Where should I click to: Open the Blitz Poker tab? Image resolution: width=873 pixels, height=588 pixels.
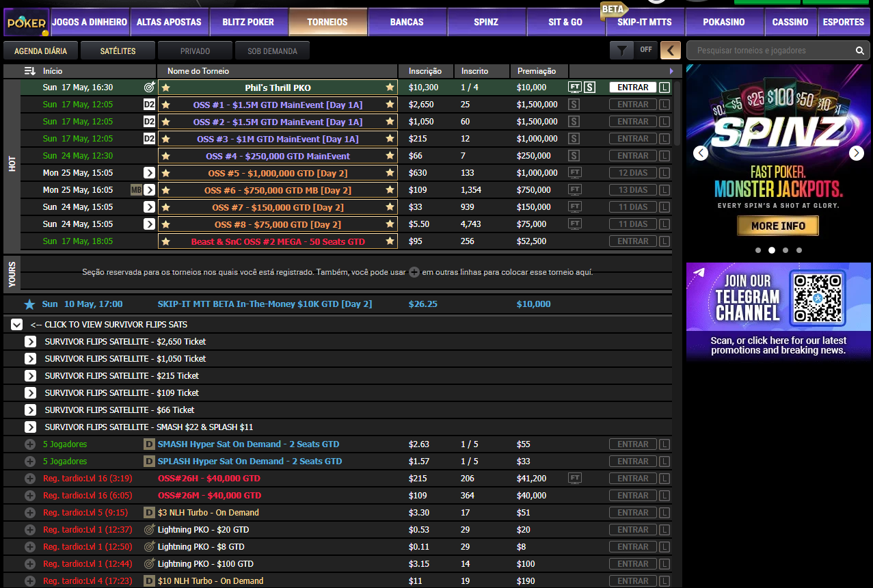click(x=248, y=22)
